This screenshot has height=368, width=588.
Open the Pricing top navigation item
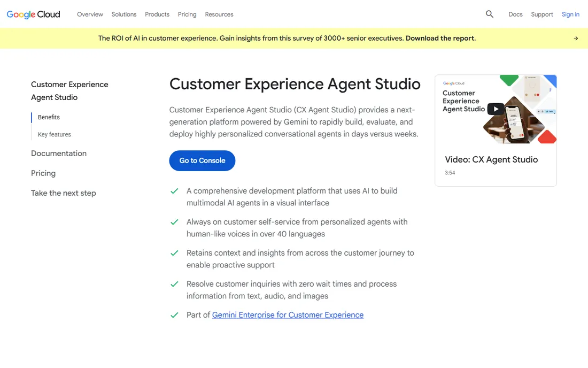click(187, 14)
